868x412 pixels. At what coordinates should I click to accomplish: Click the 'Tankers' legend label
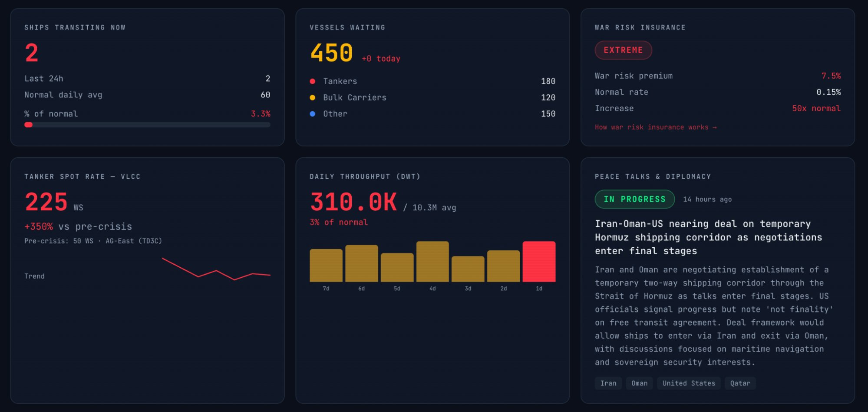(340, 81)
